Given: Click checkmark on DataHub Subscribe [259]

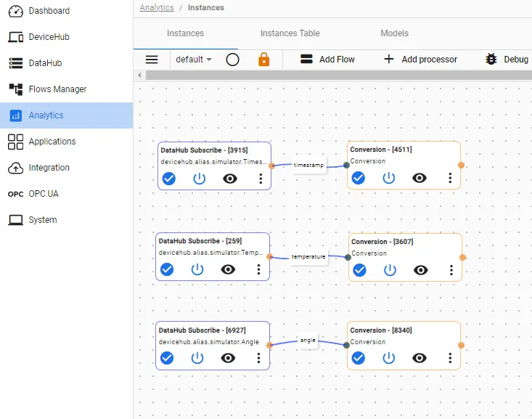Looking at the screenshot, I should 167,269.
